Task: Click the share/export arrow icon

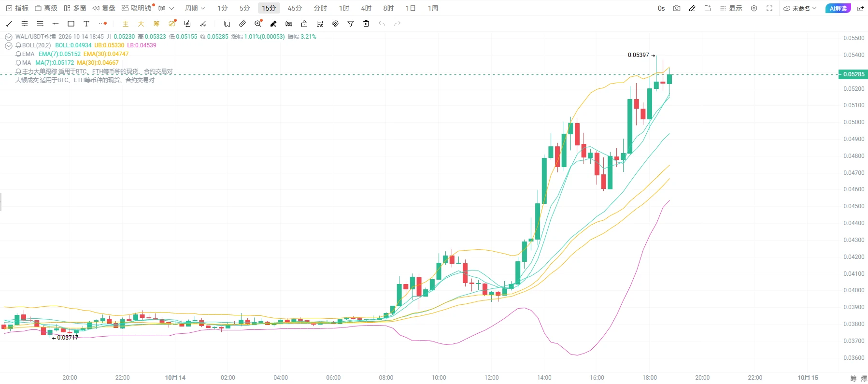Action: click(x=860, y=8)
